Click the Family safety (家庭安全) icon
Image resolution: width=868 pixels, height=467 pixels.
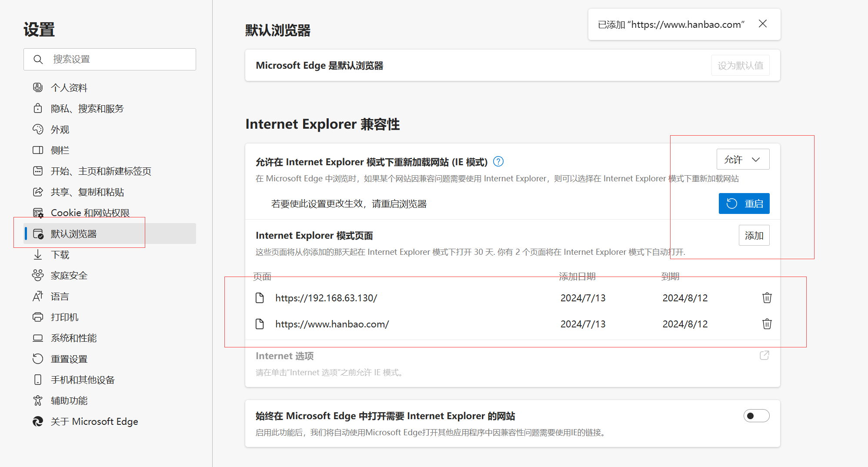38,275
